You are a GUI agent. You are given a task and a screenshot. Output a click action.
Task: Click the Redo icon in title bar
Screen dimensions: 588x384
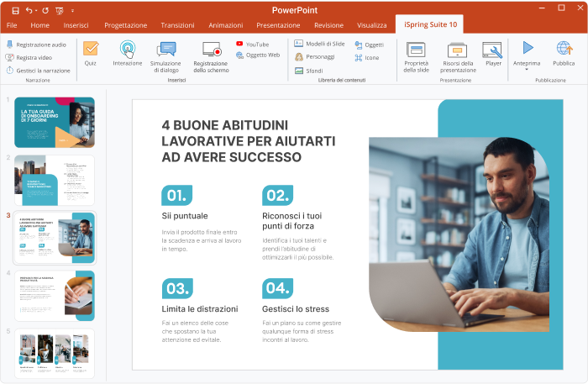point(45,10)
